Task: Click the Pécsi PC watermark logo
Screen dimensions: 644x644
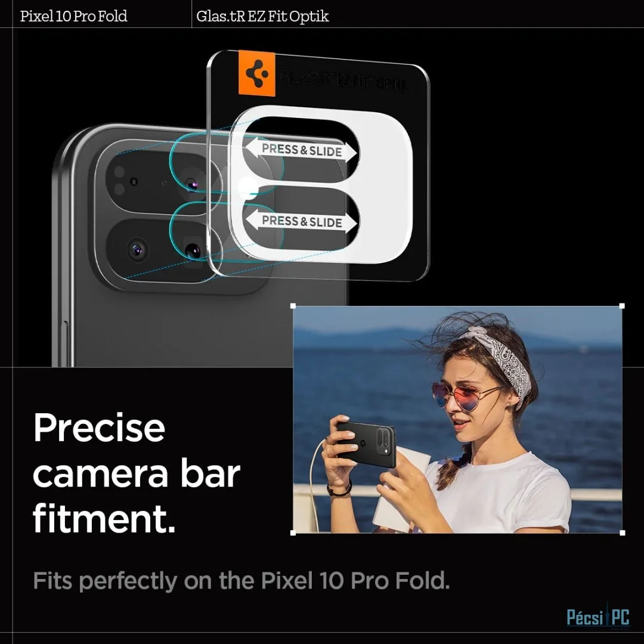Action: (598, 617)
